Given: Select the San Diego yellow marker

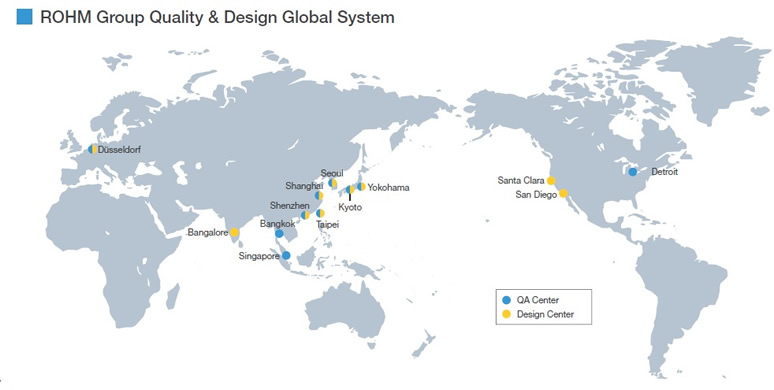Looking at the screenshot, I should pyautogui.click(x=563, y=194).
